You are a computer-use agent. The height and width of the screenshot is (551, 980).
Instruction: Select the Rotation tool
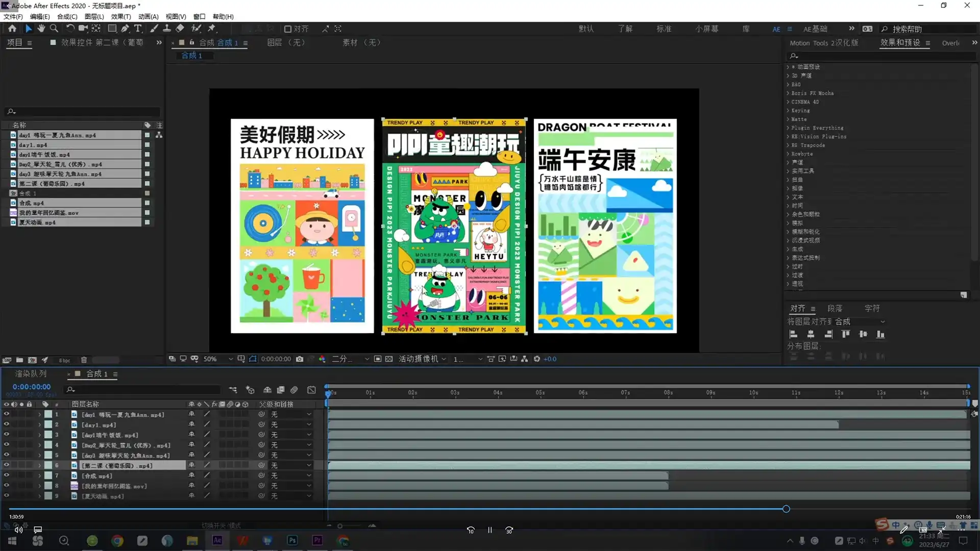click(70, 29)
